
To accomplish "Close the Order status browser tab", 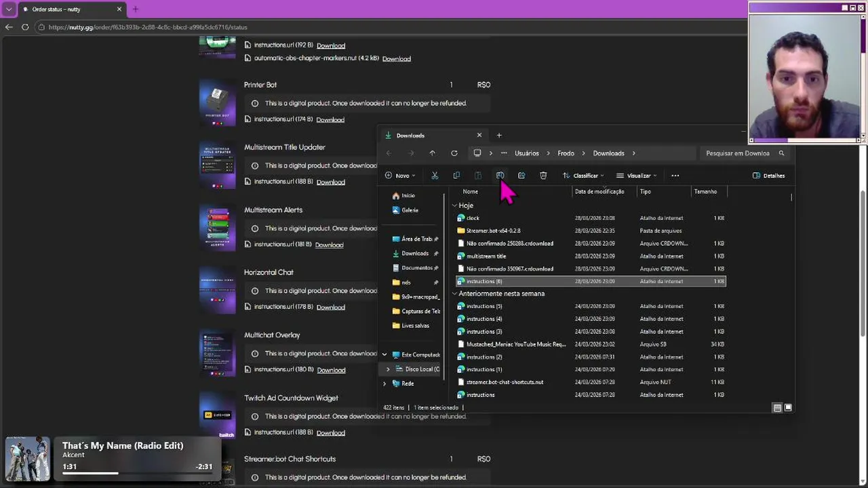I will tap(119, 9).
